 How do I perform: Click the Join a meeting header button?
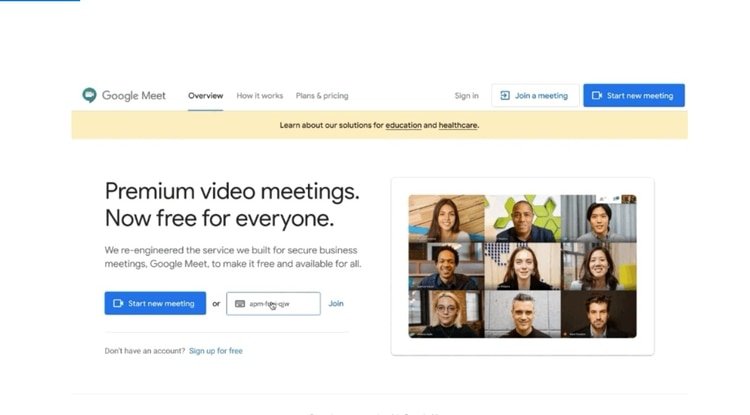(x=535, y=96)
